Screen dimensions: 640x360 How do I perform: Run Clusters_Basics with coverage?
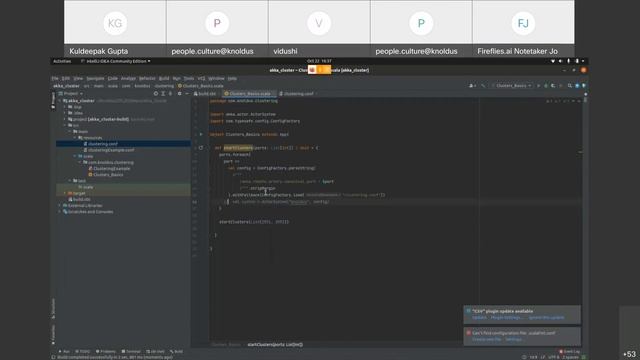pos(553,86)
